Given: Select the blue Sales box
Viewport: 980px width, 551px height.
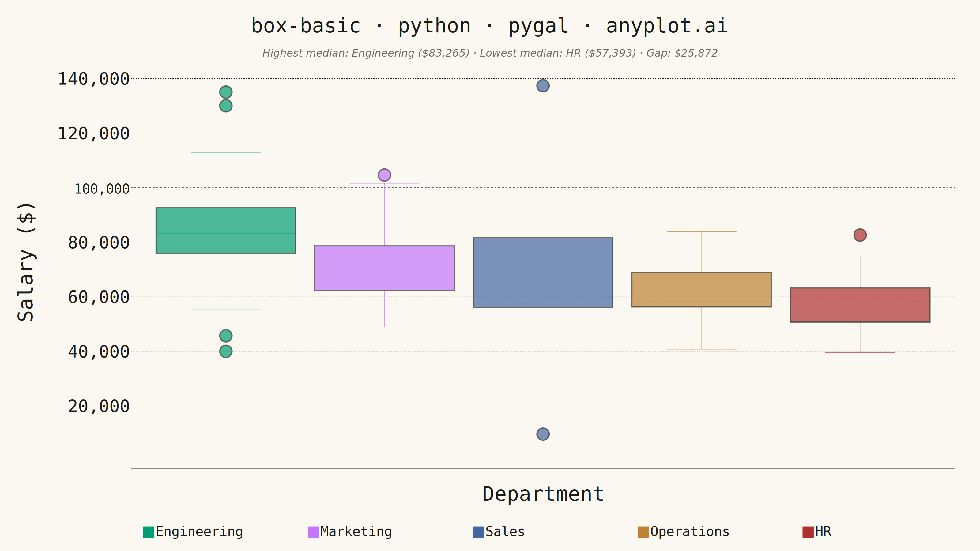Looking at the screenshot, I should click(543, 272).
